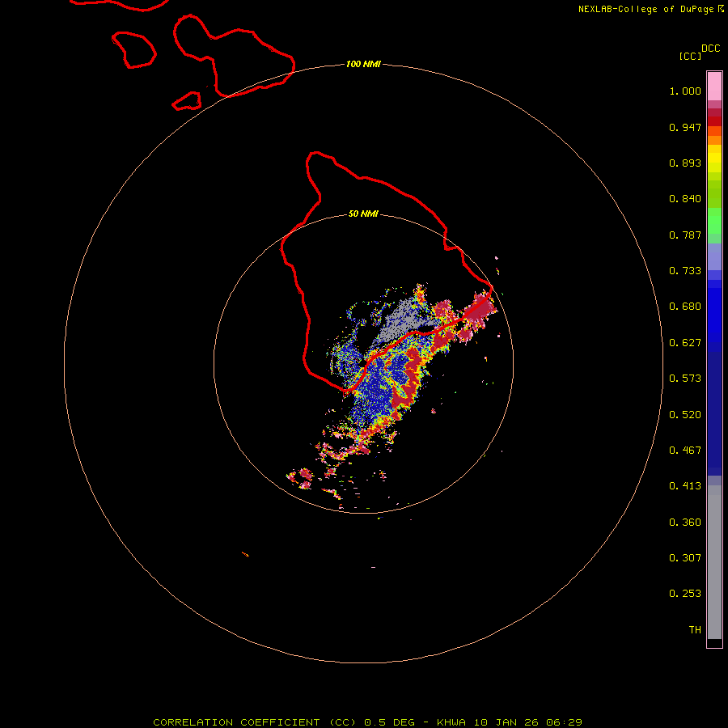Pick the light pink swatch at legend top
Screen dimensions: 728x728
tap(714, 87)
